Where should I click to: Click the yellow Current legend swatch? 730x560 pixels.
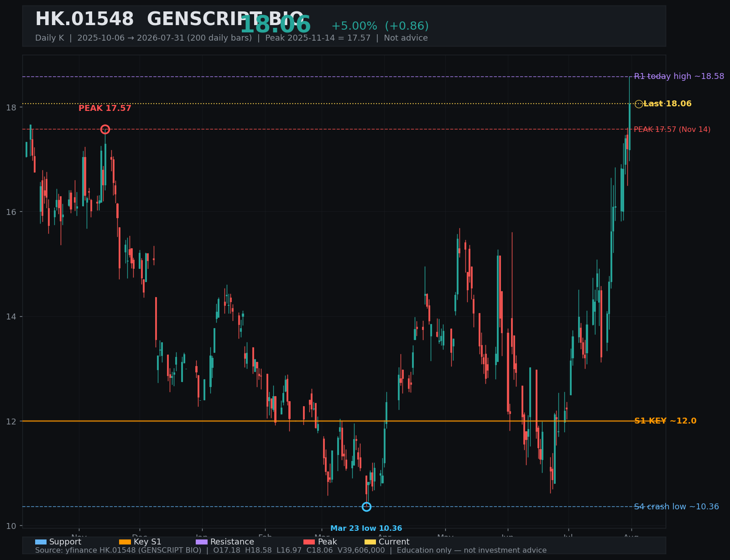[x=370, y=542]
